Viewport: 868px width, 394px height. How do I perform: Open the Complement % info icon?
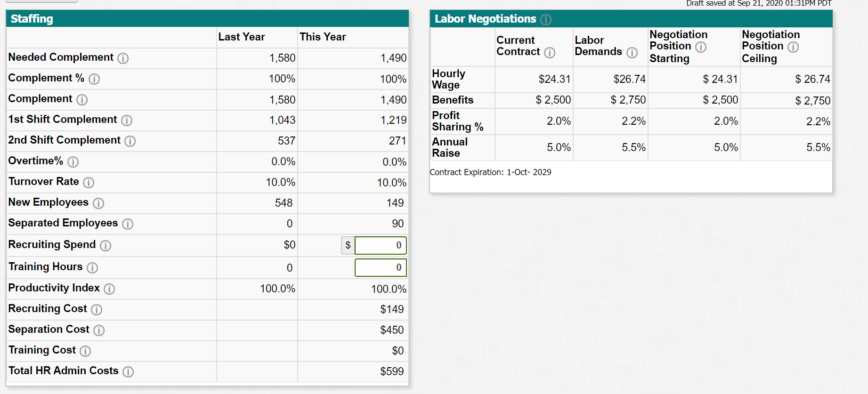pyautogui.click(x=94, y=79)
